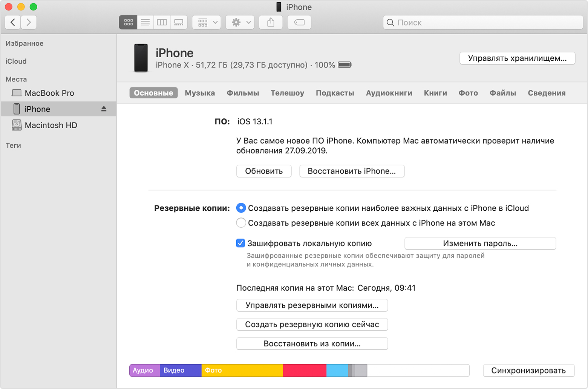Eject the iPhone in sidebar
This screenshot has height=389, width=588.
click(104, 109)
